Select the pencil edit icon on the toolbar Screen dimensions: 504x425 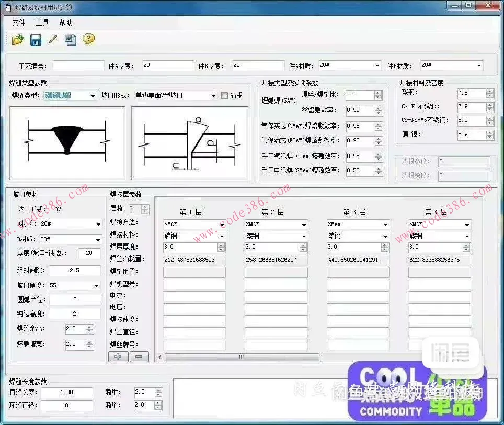(52, 39)
